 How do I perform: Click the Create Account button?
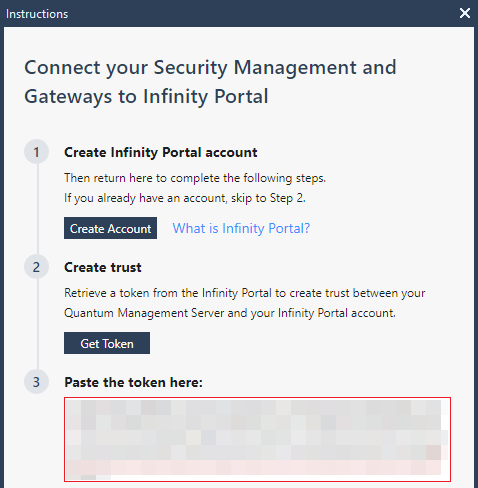[x=110, y=228]
